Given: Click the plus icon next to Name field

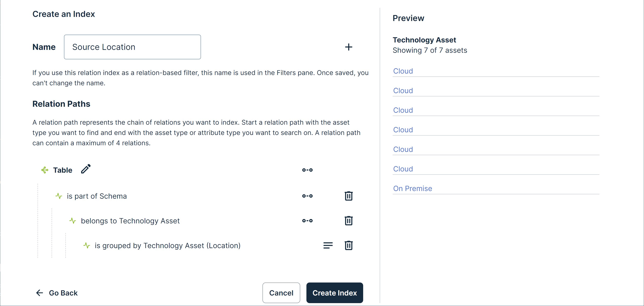Looking at the screenshot, I should (x=349, y=47).
